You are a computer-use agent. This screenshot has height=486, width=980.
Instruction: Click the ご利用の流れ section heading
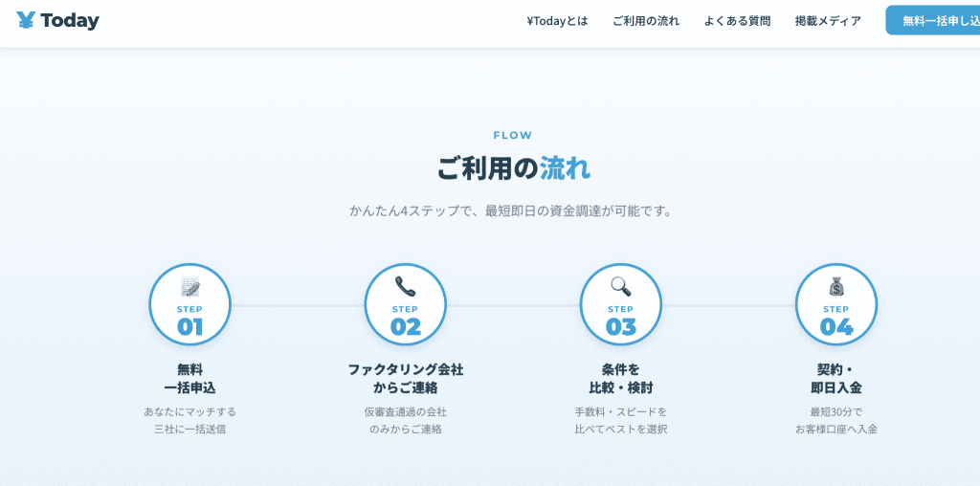click(x=513, y=168)
